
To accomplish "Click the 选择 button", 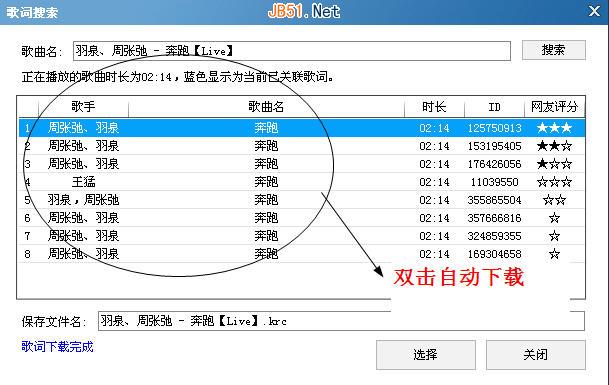I will pos(426,355).
